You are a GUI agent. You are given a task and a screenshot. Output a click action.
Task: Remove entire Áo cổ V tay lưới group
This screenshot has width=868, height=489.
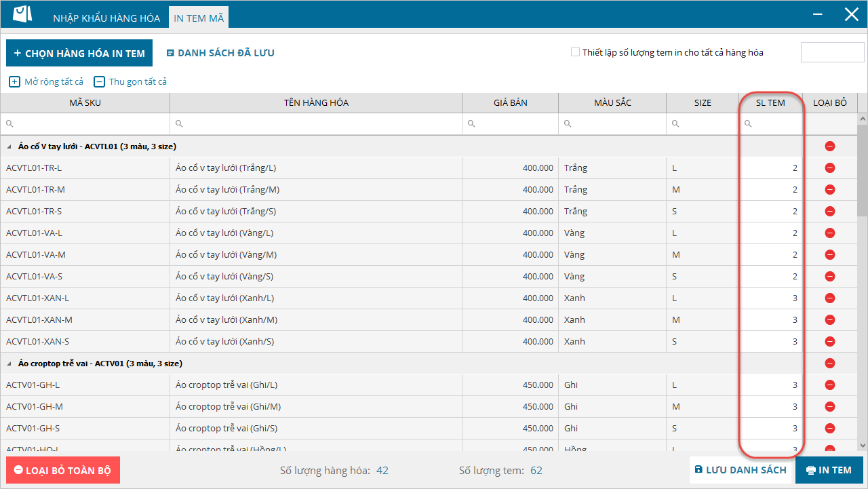coord(830,146)
